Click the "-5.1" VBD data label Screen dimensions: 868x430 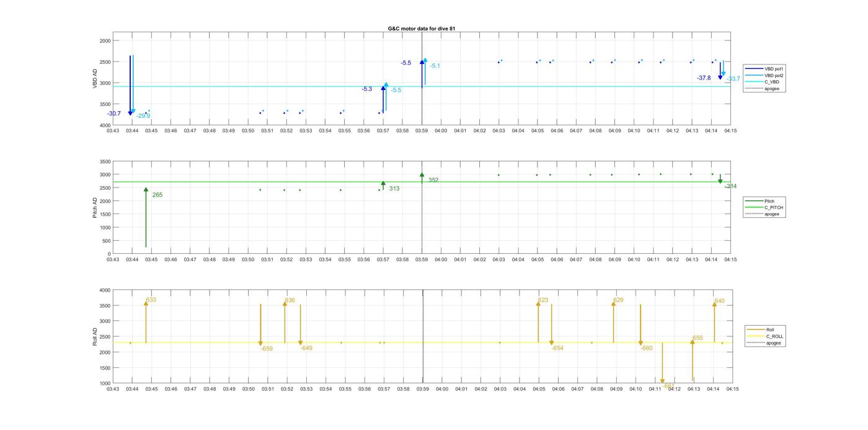pyautogui.click(x=435, y=66)
